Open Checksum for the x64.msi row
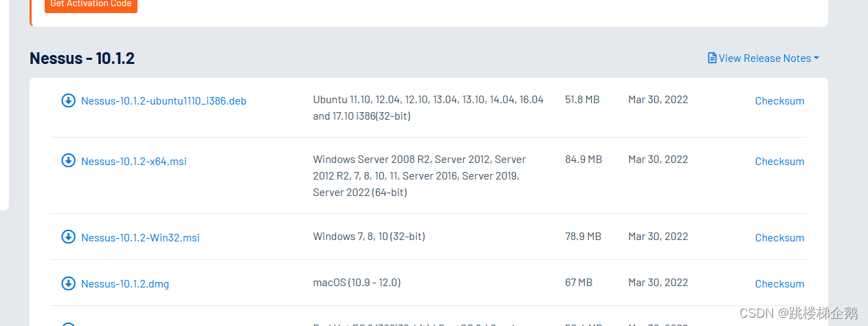Screen dimensions: 868x326 point(779,162)
